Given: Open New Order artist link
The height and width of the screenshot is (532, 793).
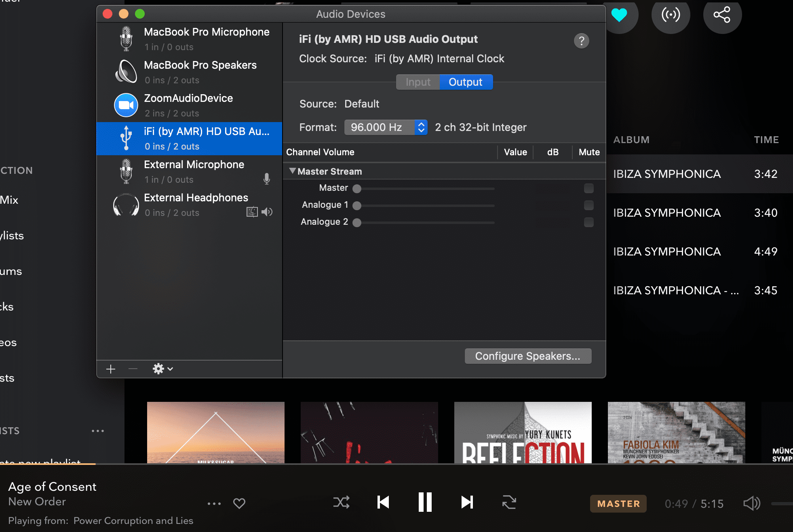Looking at the screenshot, I should [37, 502].
